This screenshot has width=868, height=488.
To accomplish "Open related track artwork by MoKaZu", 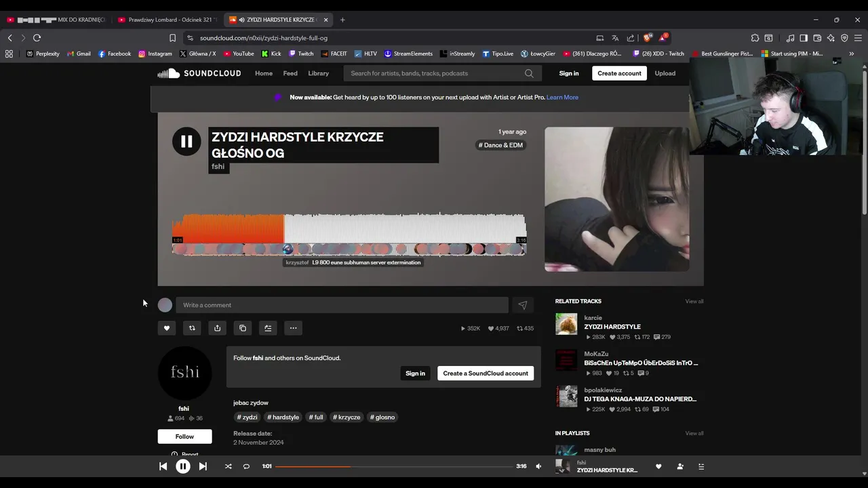I will coord(566,360).
